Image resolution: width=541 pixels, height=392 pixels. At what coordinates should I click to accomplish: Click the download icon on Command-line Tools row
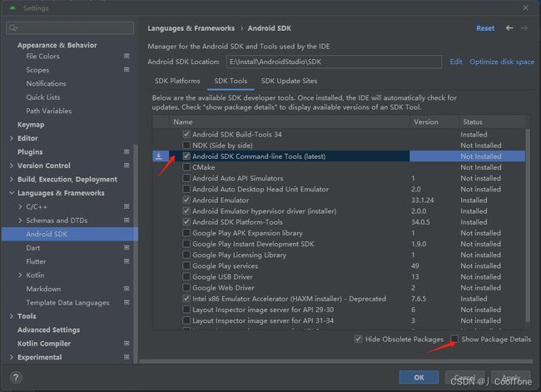tap(159, 156)
